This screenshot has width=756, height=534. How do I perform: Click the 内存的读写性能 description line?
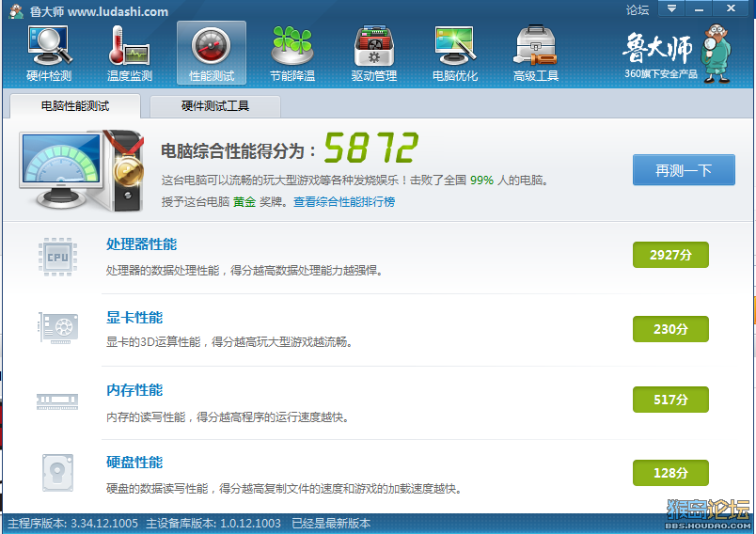point(228,416)
